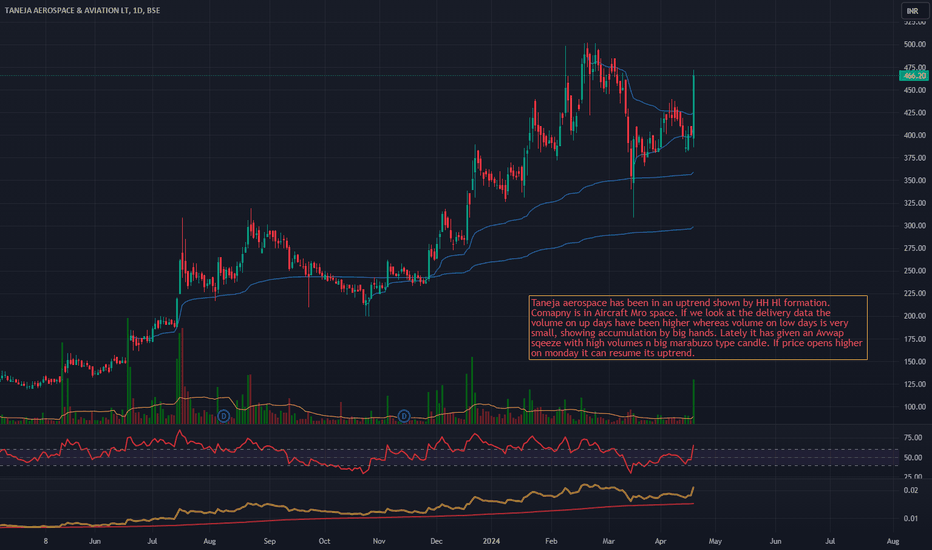Click the Oct label on time axis
The image size is (932, 550).
pyautogui.click(x=325, y=541)
